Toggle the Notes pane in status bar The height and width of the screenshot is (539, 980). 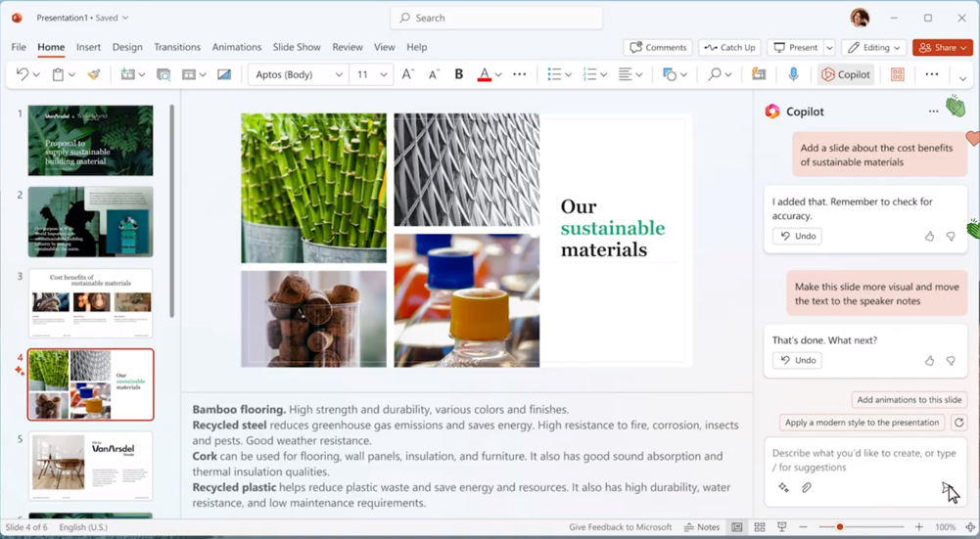(x=701, y=527)
